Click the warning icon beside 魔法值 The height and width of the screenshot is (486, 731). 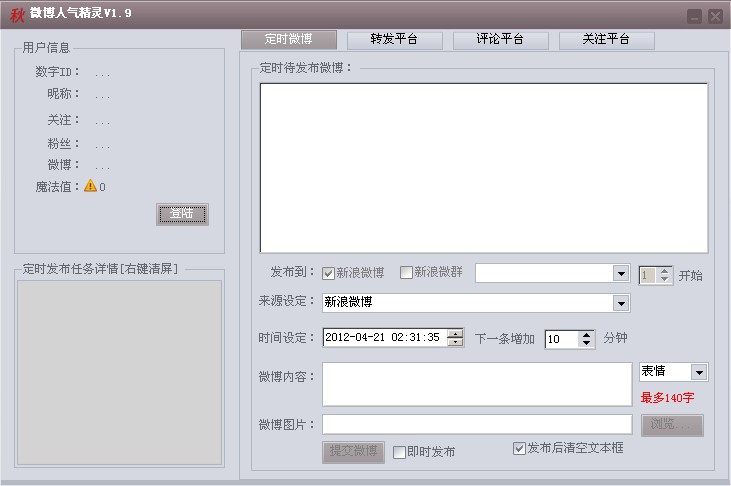click(90, 185)
